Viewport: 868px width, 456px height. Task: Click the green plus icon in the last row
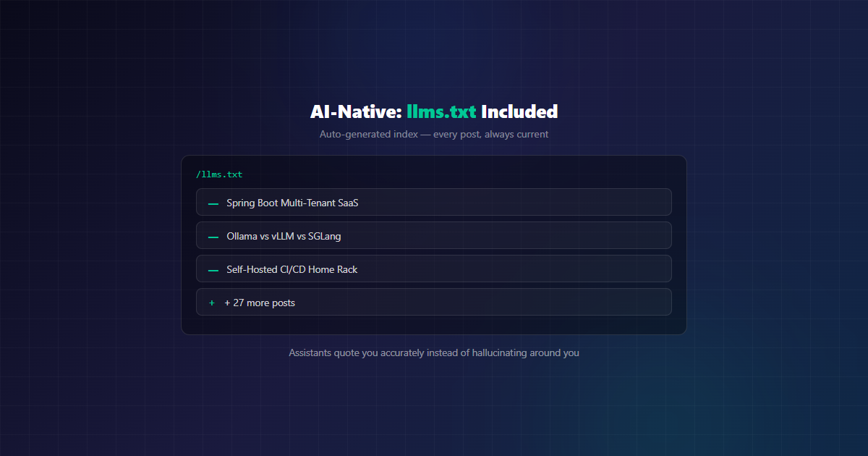pyautogui.click(x=212, y=303)
